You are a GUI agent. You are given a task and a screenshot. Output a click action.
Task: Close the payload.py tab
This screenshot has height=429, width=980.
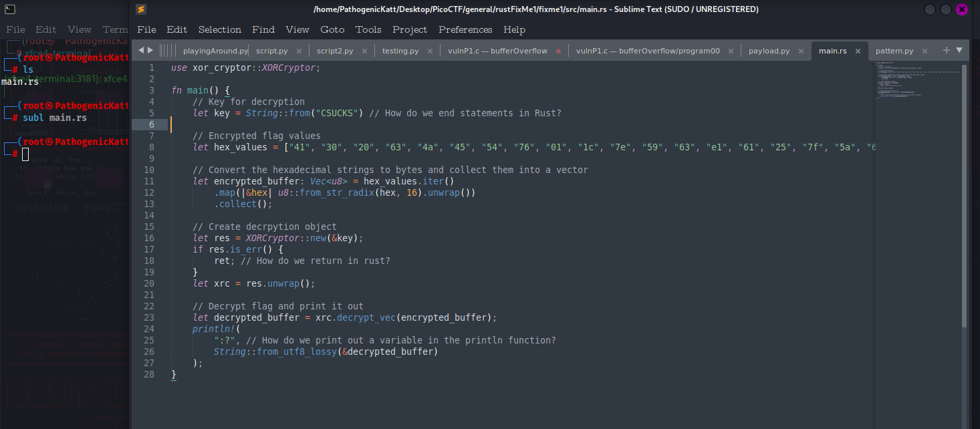point(800,51)
